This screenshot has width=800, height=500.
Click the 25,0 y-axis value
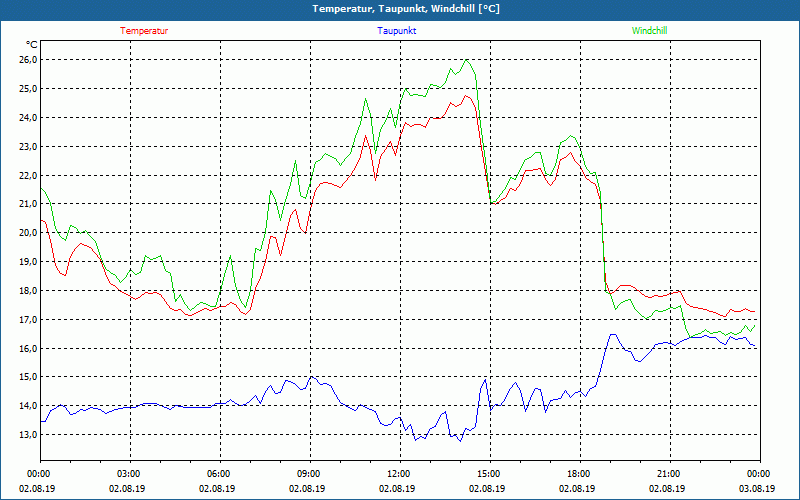click(28, 89)
